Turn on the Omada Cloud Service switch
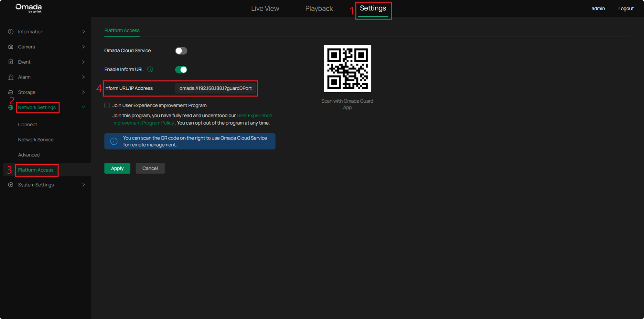 click(x=181, y=51)
